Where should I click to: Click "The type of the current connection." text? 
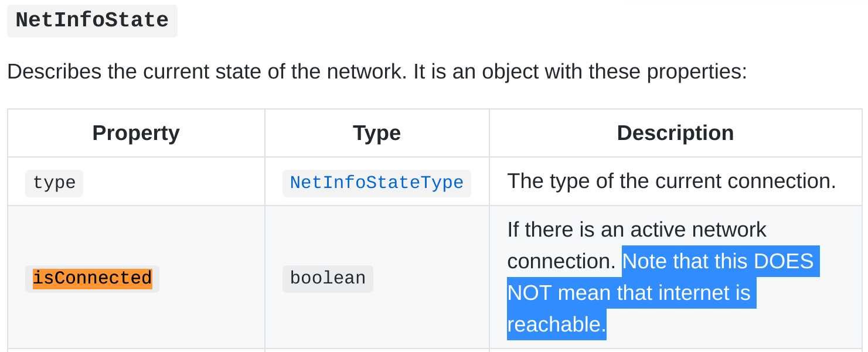click(672, 181)
